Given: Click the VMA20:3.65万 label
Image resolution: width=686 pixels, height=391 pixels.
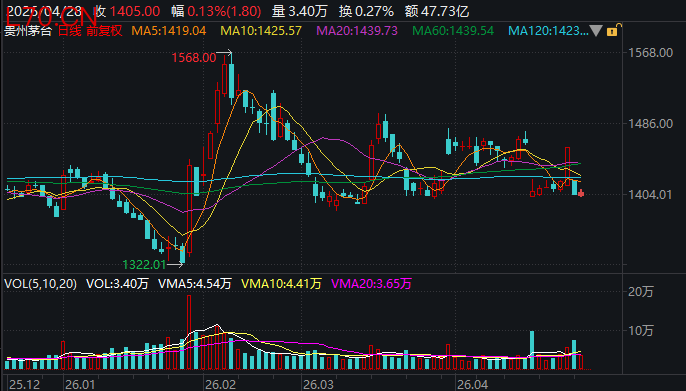Looking at the screenshot, I should pyautogui.click(x=371, y=284).
